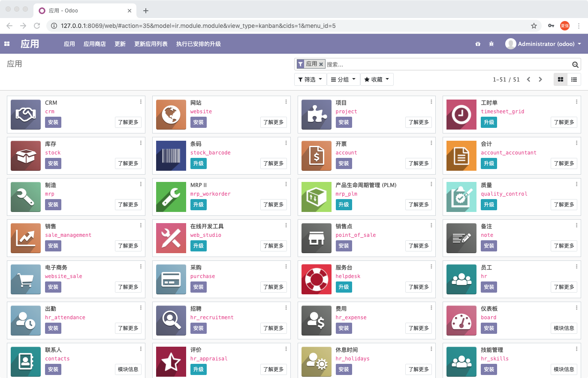This screenshot has width=588, height=378.
Task: Bookmark this page with the star icon
Action: [534, 26]
